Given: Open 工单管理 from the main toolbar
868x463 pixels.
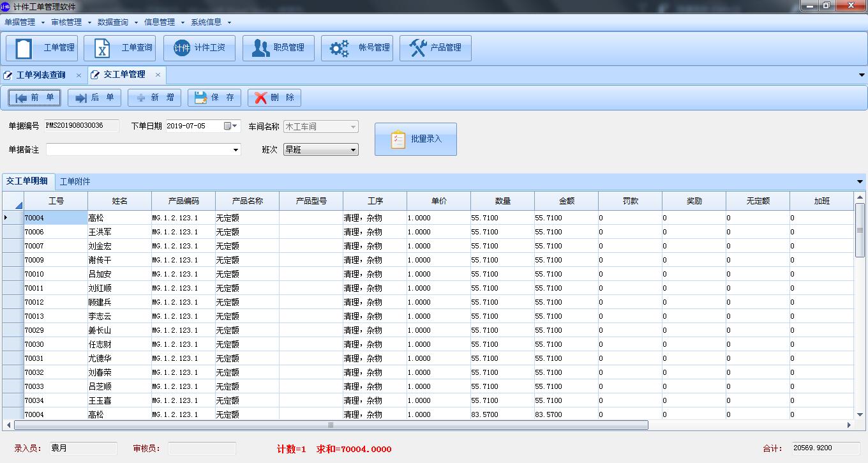Looking at the screenshot, I should tap(41, 48).
